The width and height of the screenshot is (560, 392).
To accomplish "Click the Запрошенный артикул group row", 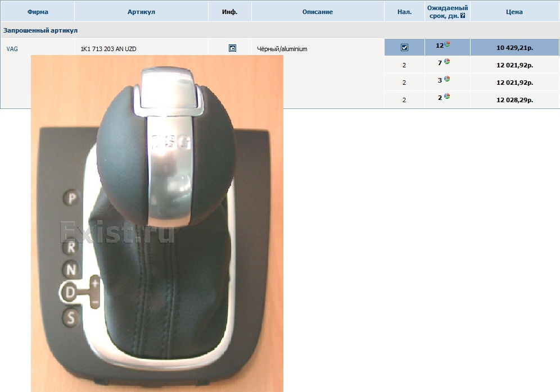I will tap(40, 30).
